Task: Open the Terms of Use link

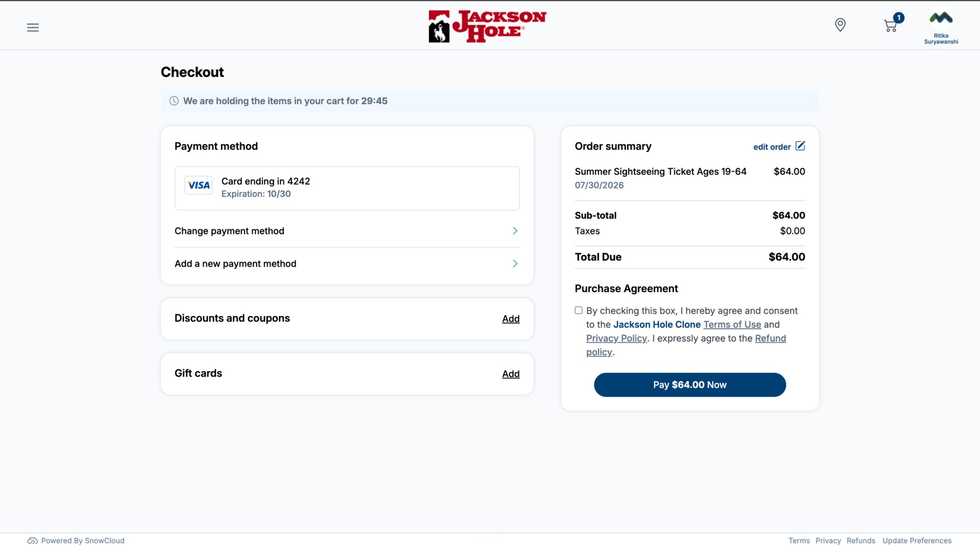Action: 732,324
